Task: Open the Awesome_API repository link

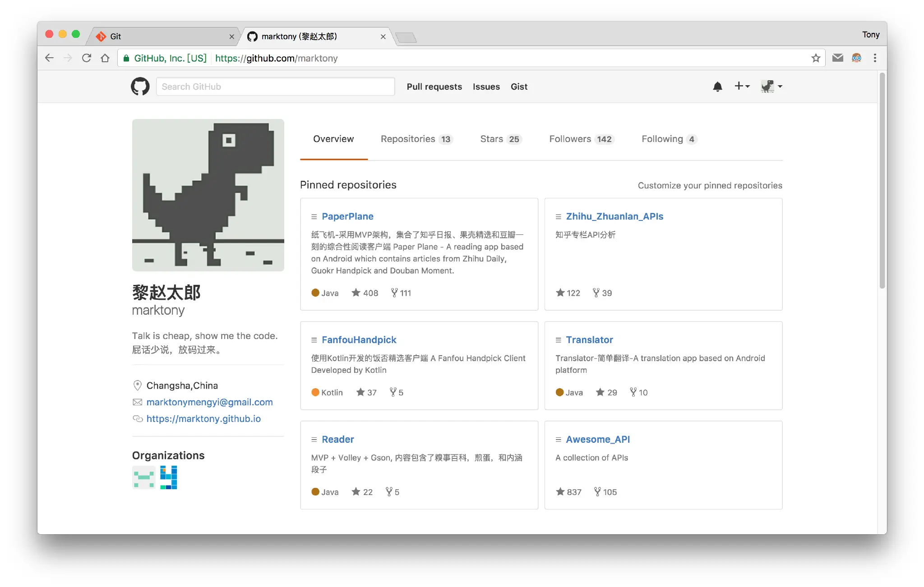Action: click(598, 440)
